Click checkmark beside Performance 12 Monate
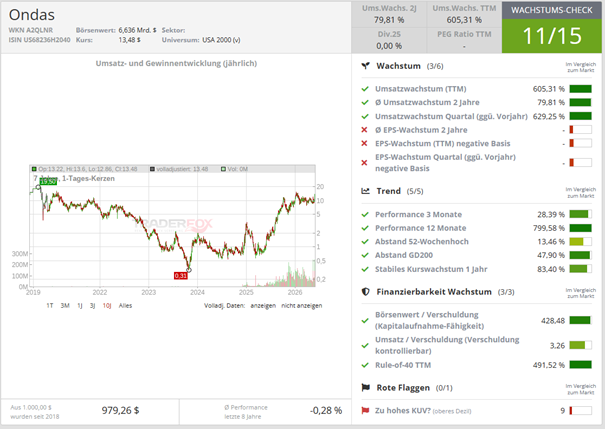 (x=365, y=228)
